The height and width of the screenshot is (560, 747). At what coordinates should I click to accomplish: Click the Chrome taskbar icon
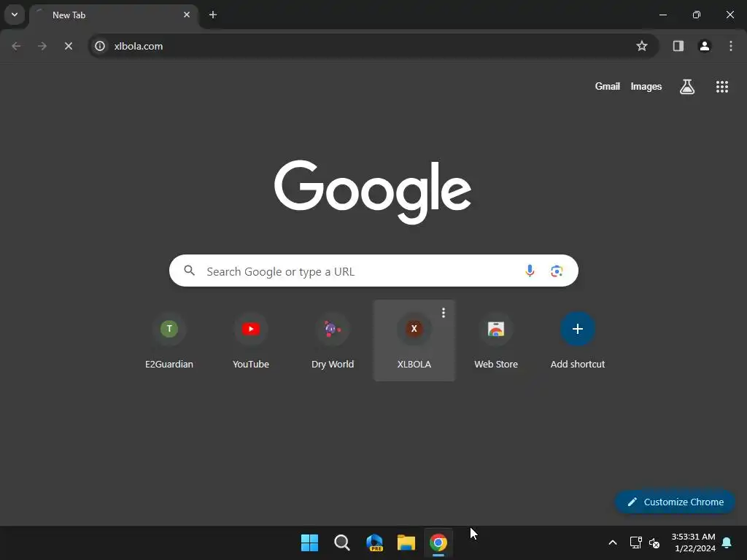[438, 542]
